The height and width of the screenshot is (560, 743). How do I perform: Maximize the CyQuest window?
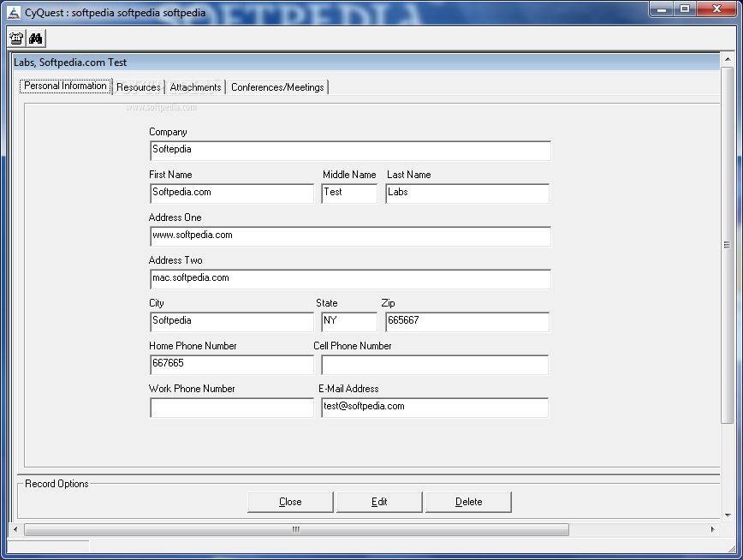[x=685, y=9]
